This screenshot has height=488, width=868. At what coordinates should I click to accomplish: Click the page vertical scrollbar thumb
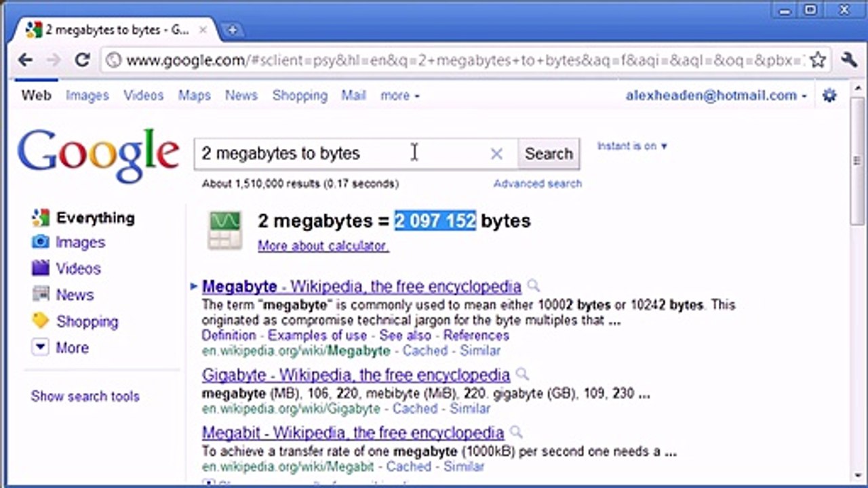tap(857, 163)
